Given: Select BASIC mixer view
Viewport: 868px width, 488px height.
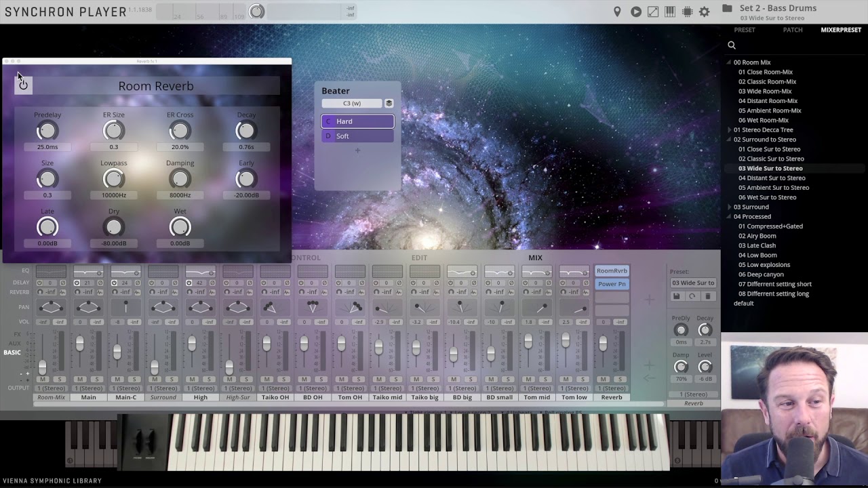Looking at the screenshot, I should [12, 352].
